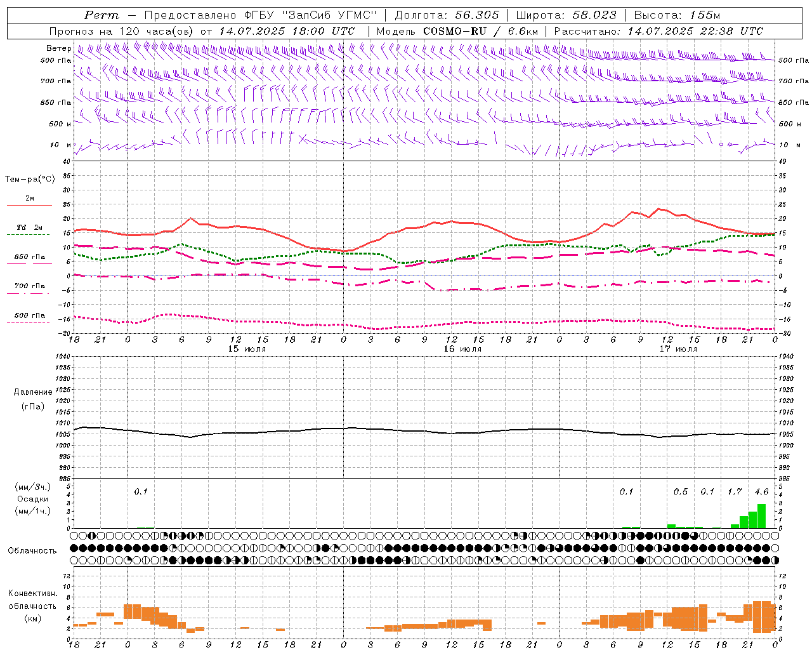The image size is (812, 650).
Task: Click the "17 июля" date label
Action: (678, 349)
